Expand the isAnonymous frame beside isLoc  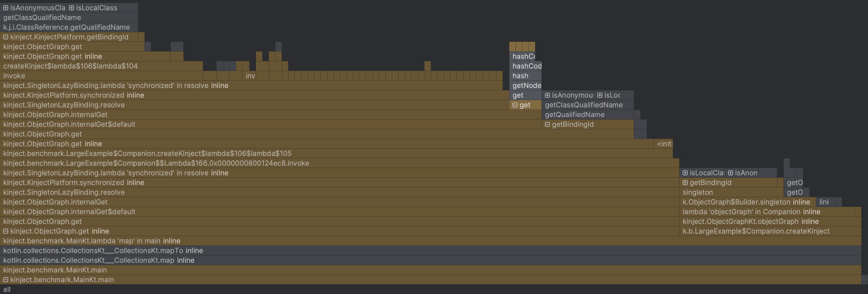(547, 95)
